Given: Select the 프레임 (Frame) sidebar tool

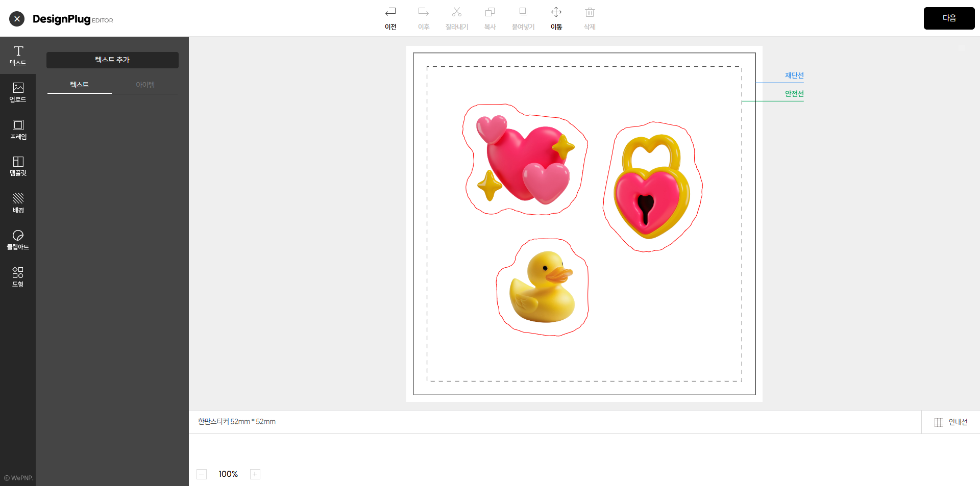Looking at the screenshot, I should pos(18,130).
